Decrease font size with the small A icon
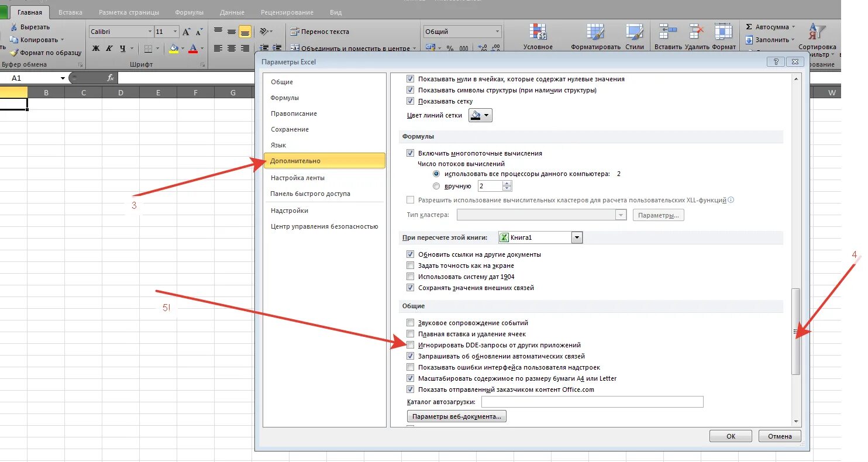 (200, 32)
